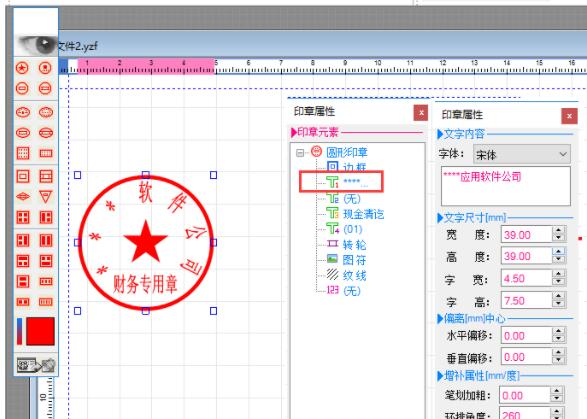Screen dimensions: 587x419
Task: Select the 图符 symbol element
Action: click(346, 259)
